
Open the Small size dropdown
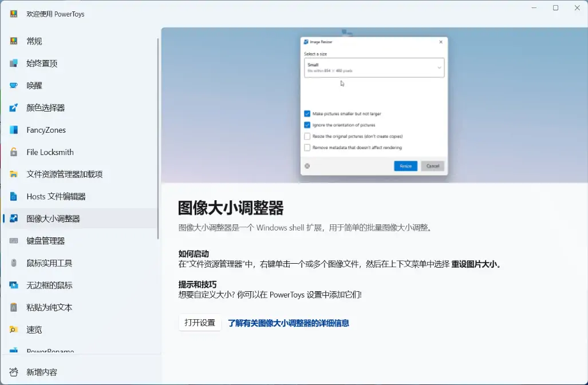[373, 68]
